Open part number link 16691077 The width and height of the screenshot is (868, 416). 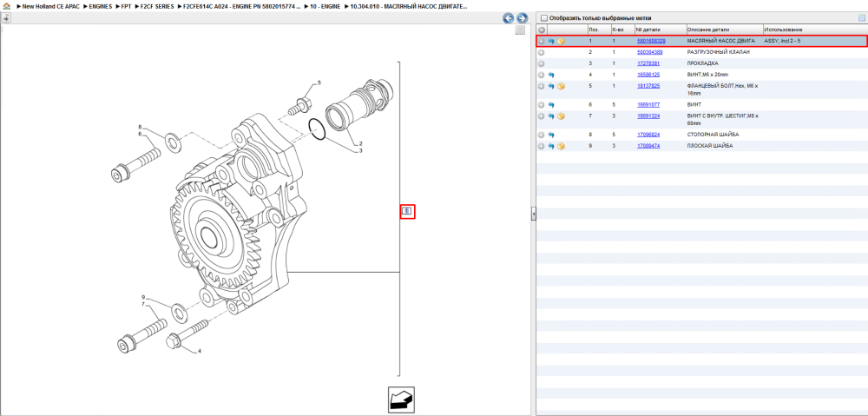pos(648,105)
